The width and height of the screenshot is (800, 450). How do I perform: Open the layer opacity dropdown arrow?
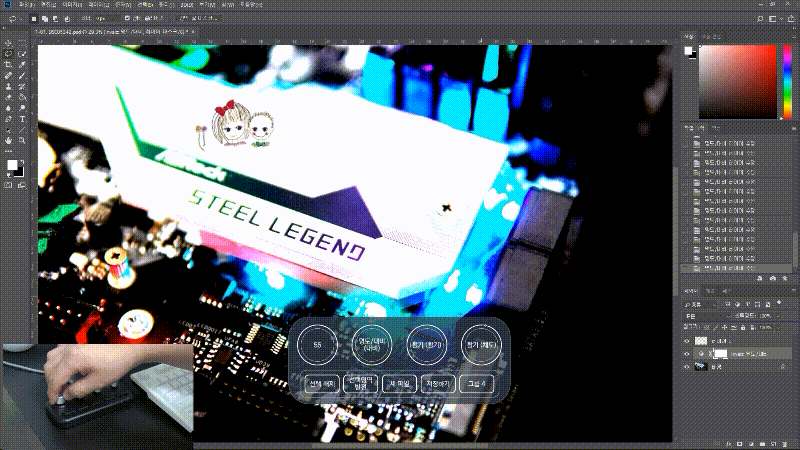[x=779, y=316]
